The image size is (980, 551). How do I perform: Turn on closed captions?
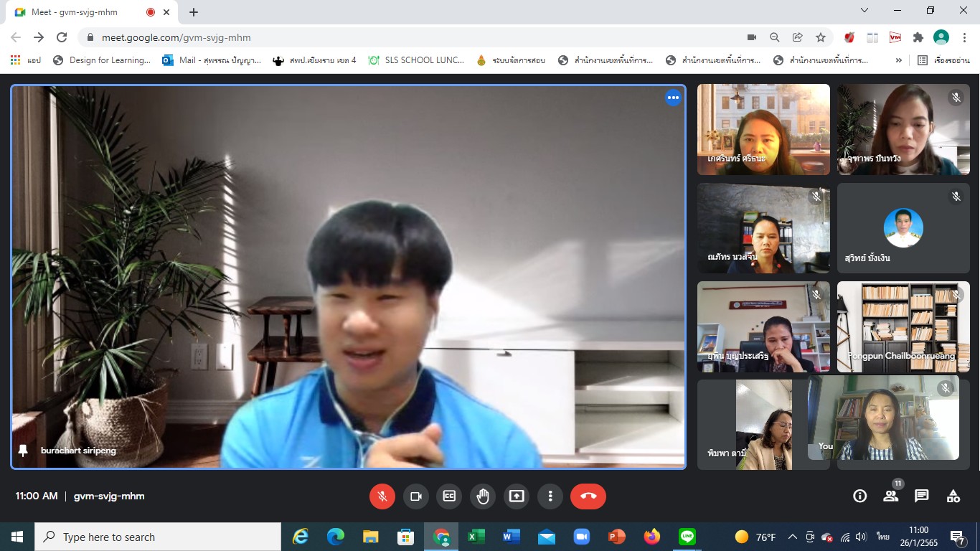[449, 496]
